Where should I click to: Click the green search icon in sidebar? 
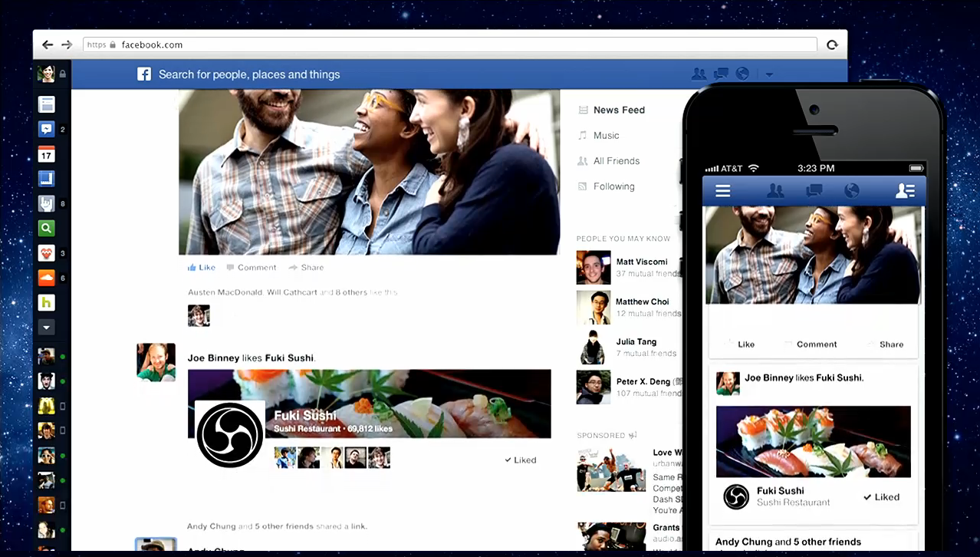tap(46, 228)
